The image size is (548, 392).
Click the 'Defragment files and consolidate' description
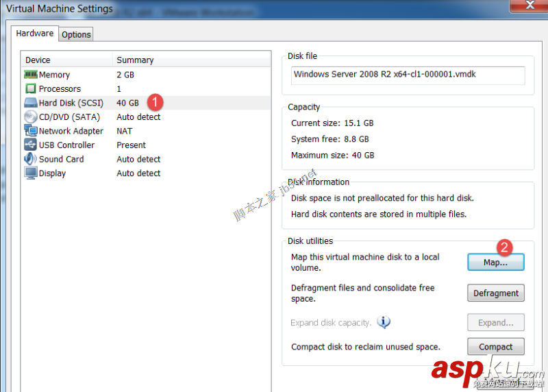tap(363, 293)
